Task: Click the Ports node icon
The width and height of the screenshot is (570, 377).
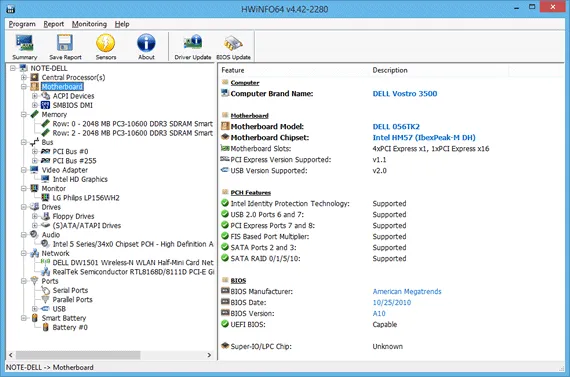Action: 35,281
